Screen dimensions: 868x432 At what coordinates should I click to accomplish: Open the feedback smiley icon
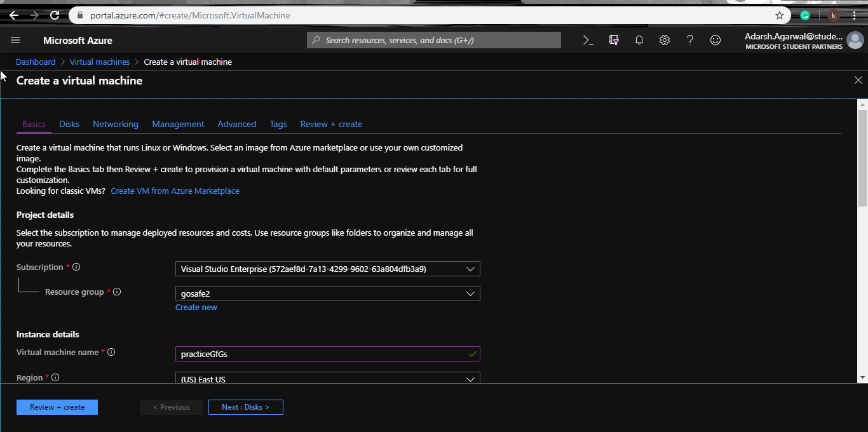click(x=715, y=40)
